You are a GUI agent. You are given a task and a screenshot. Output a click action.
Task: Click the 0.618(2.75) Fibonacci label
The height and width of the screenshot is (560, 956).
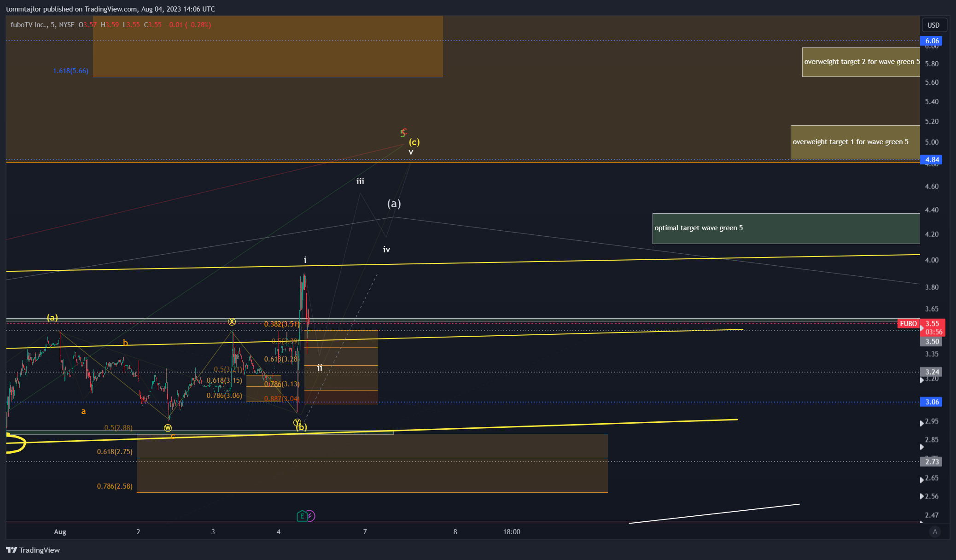point(115,452)
